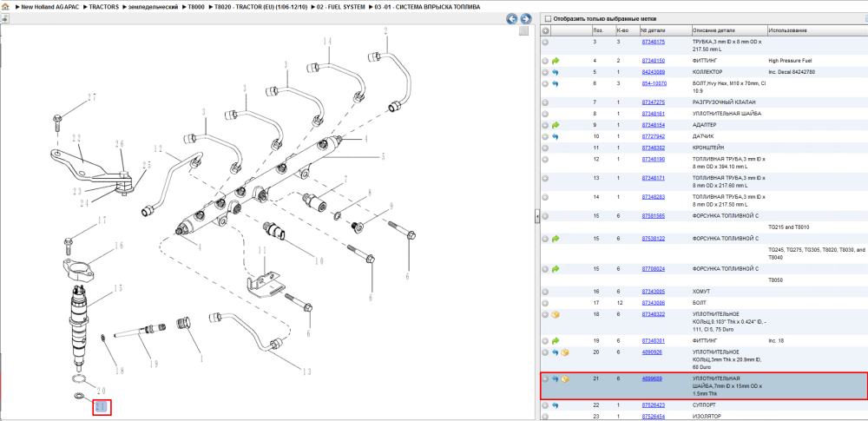Viewport: 868px width, 421px height.
Task: Add part 87347275 using its gray circle
Action: tap(545, 102)
